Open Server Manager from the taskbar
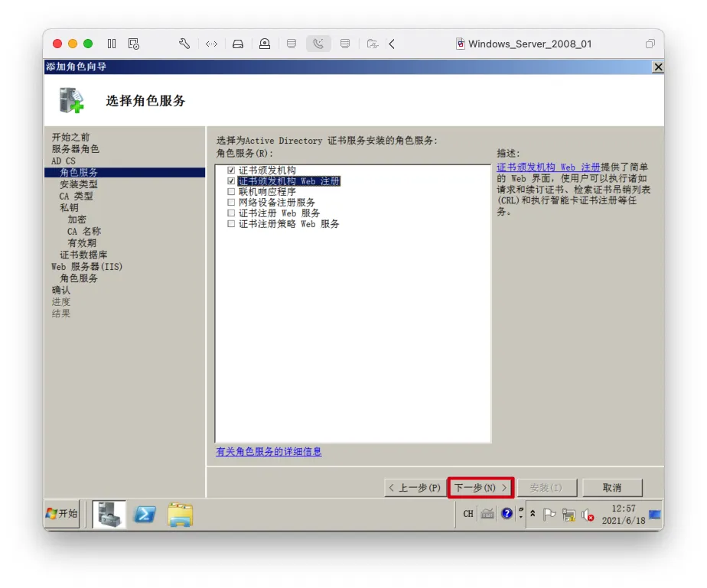Screen dimensions: 707x588 pyautogui.click(x=109, y=514)
